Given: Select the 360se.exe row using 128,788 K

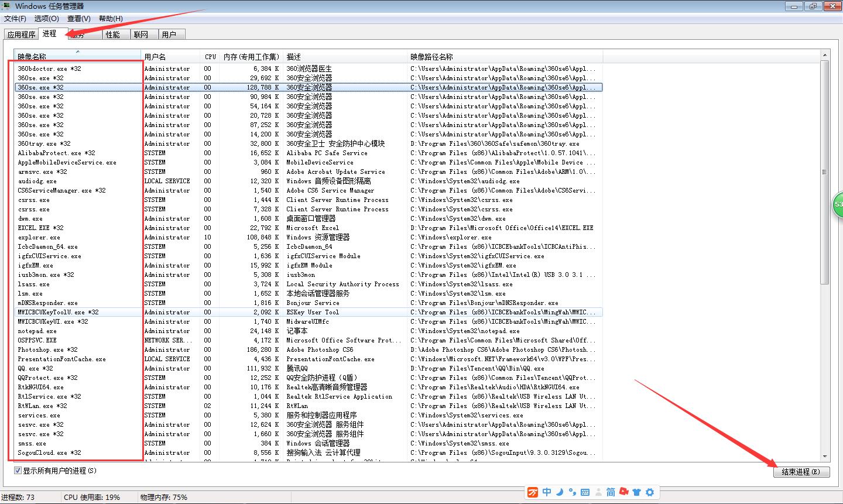Looking at the screenshot, I should [309, 87].
